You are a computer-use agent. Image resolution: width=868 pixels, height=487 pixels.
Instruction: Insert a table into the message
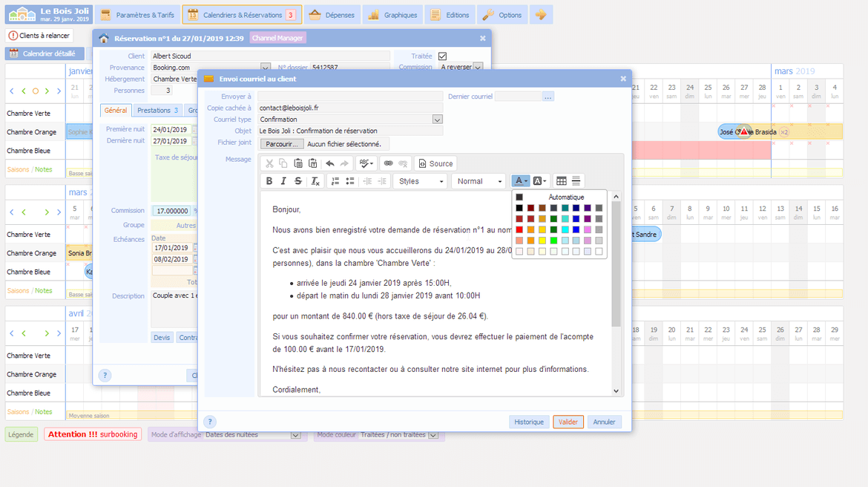tap(562, 181)
